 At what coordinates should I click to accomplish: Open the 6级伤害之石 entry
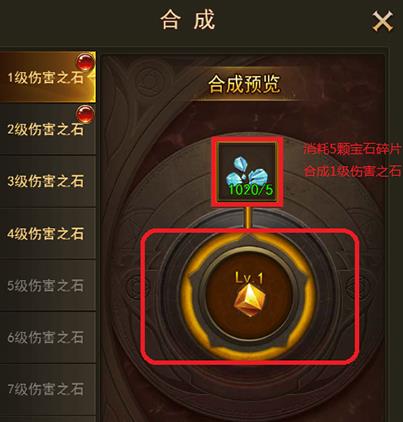47,337
